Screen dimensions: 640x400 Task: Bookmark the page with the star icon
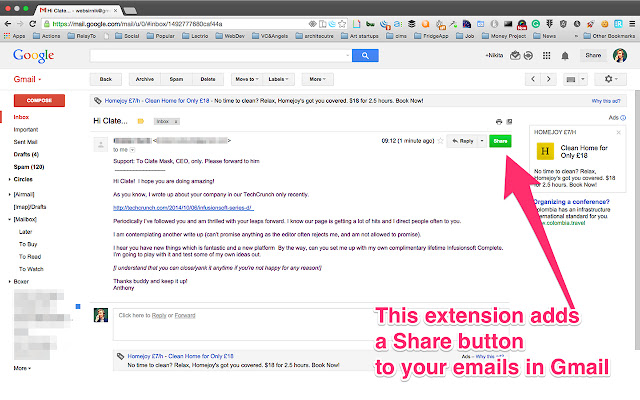point(342,24)
